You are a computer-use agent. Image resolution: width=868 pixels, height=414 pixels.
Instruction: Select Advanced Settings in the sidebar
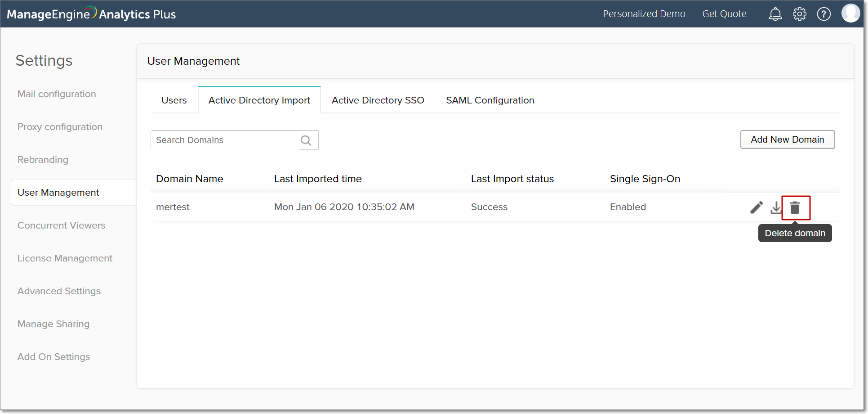click(x=59, y=291)
